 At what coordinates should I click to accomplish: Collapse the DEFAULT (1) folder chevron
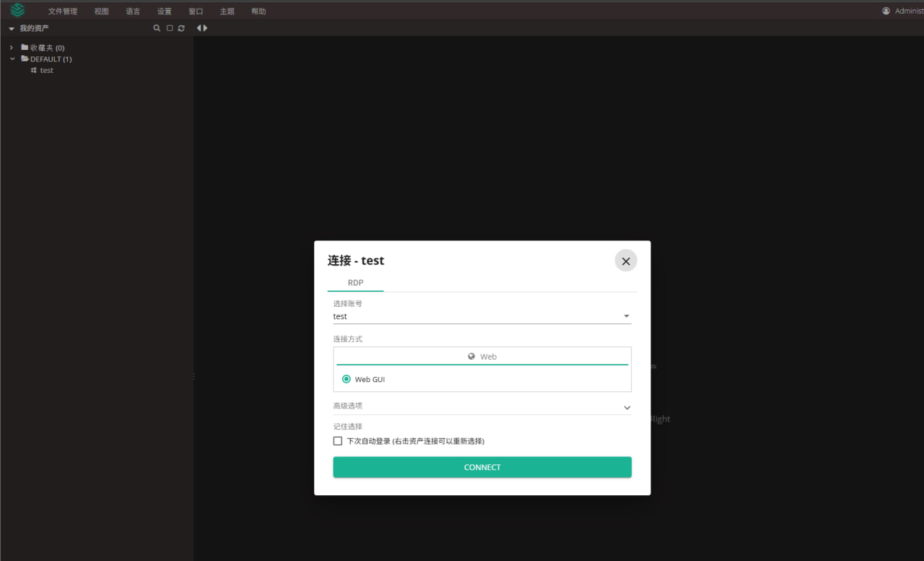[12, 59]
